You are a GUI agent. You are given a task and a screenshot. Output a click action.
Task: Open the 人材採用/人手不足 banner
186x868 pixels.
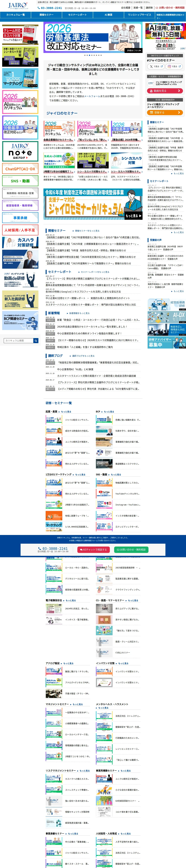click(20, 230)
